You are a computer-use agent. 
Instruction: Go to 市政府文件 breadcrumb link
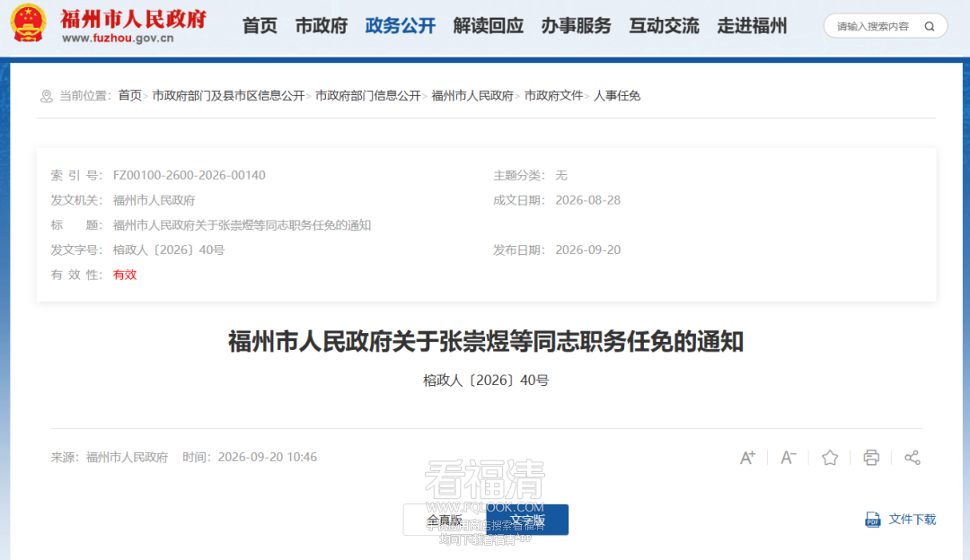coord(553,96)
